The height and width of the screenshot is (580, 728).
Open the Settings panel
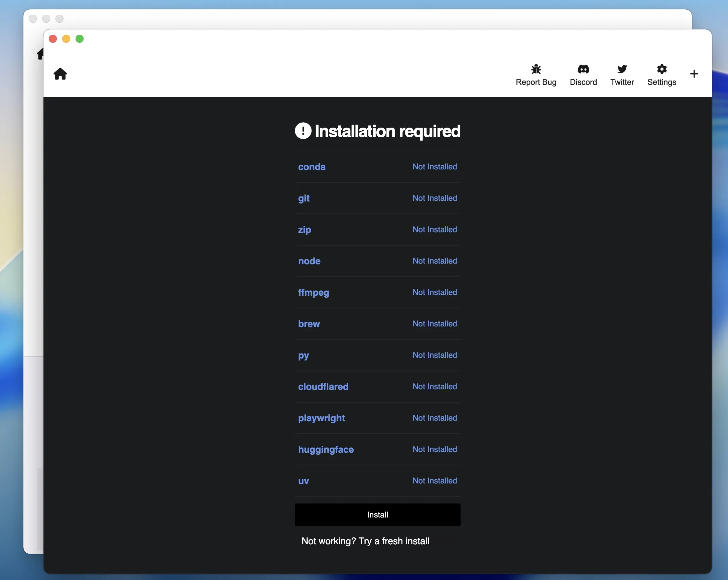[661, 74]
